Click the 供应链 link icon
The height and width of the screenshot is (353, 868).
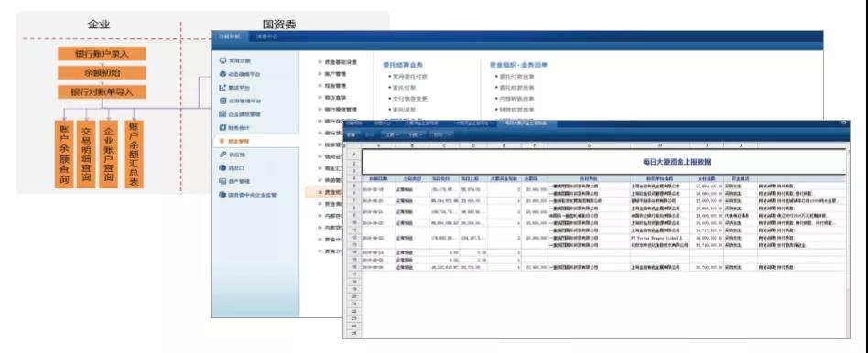tap(223, 155)
